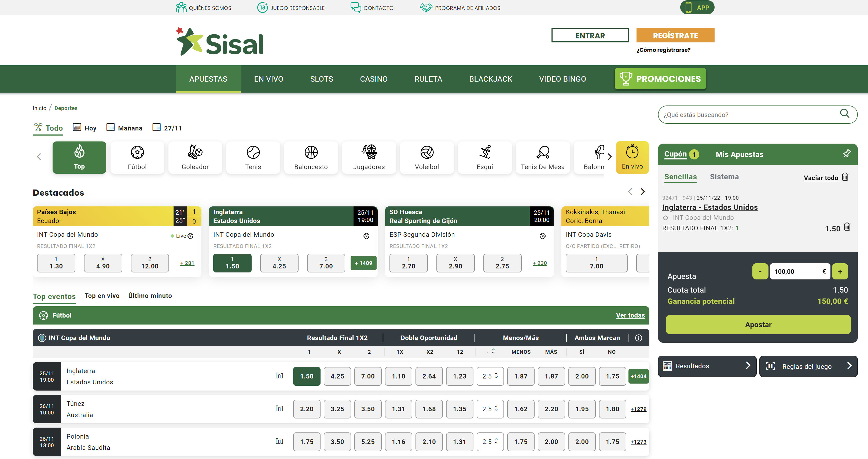Open Inglaterra - Estados Unidos coupon link
The width and height of the screenshot is (868, 459).
[710, 207]
